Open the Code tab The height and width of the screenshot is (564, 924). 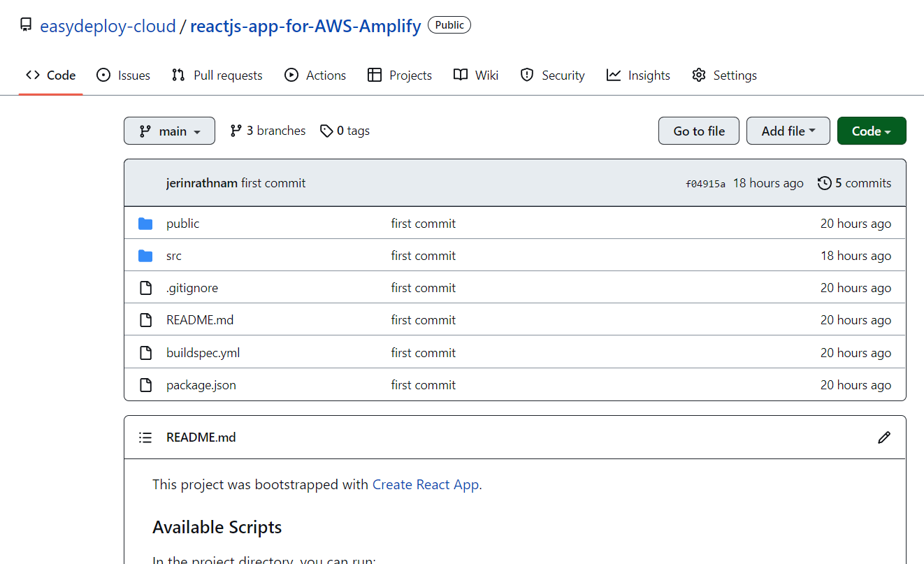point(50,75)
